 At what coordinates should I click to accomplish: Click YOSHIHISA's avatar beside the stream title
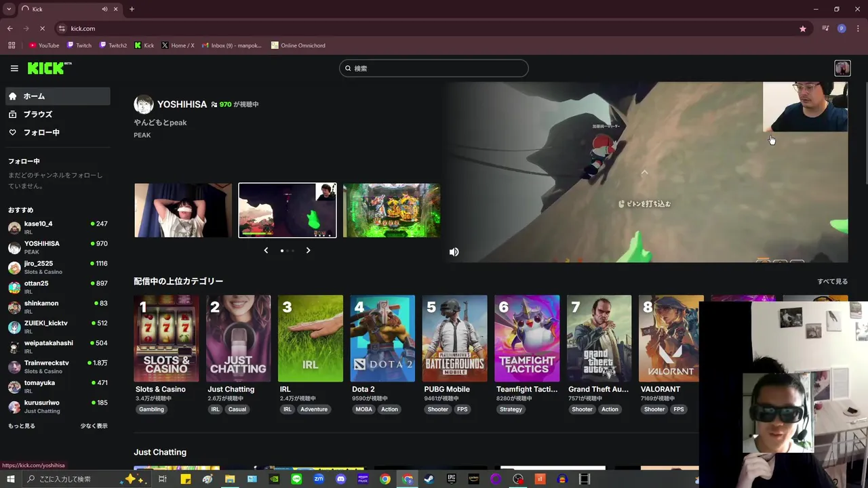(144, 104)
